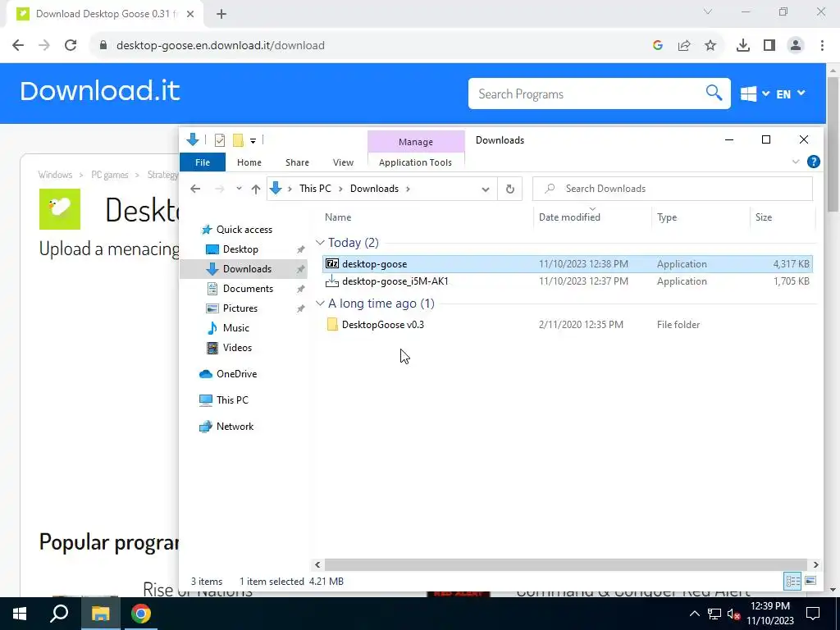Close the Desktop Goose browser tab
Viewport: 840px width, 630px height.
[190, 14]
